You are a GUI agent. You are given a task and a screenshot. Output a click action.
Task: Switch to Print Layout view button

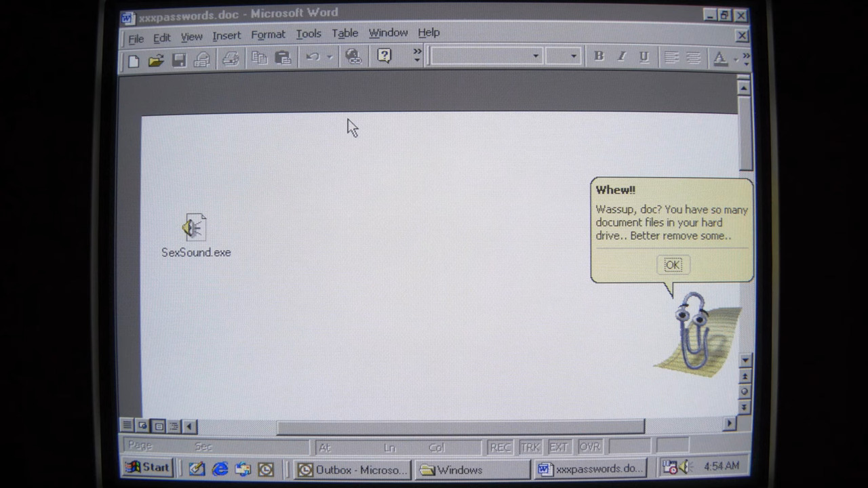tap(158, 426)
